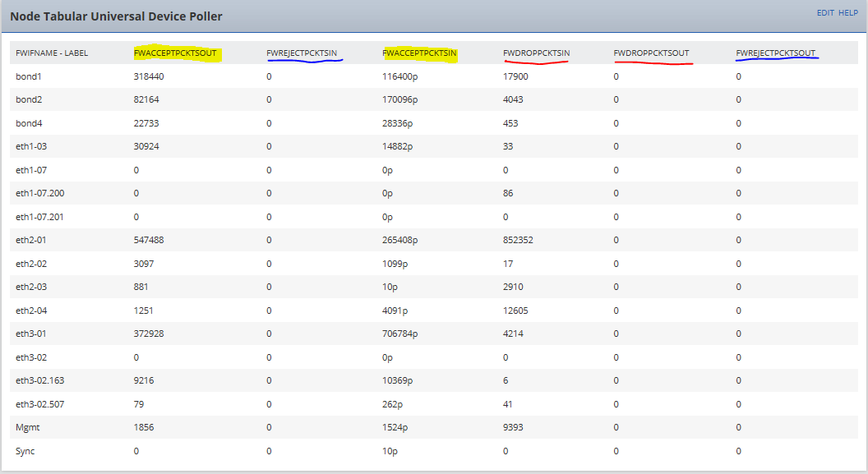The image size is (868, 474).
Task: Click the value 1524p for Mgmt
Action: pyautogui.click(x=395, y=427)
